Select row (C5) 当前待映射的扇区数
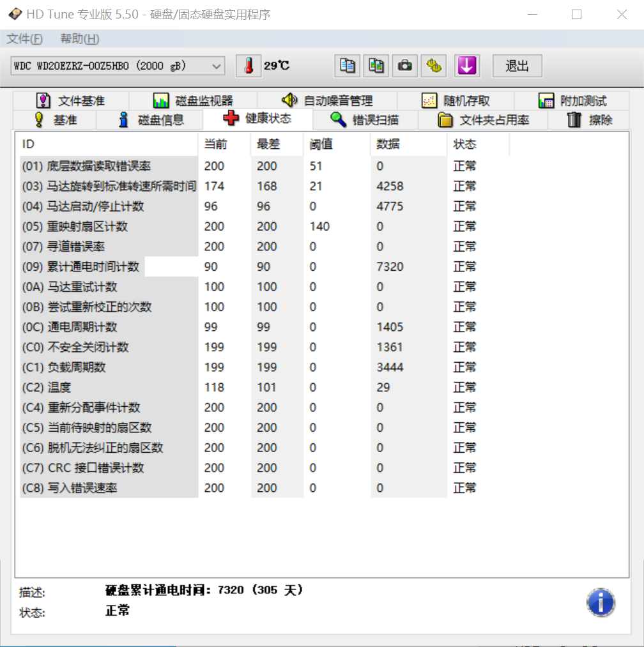 point(264,427)
